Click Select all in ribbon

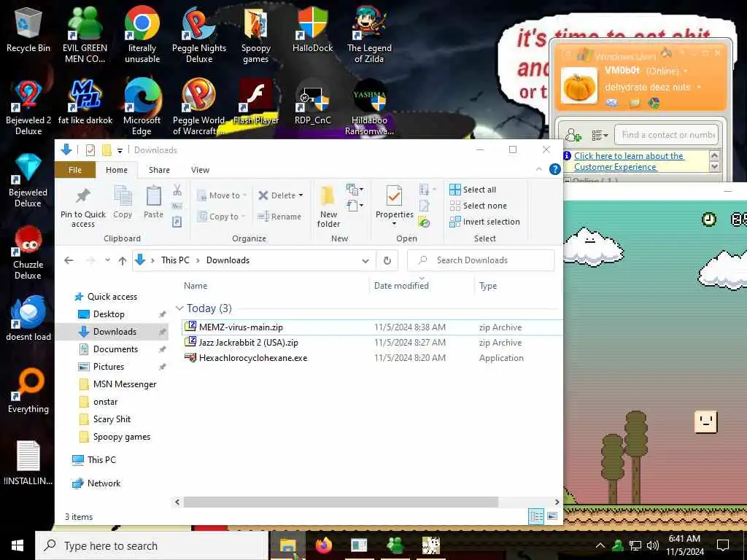coord(473,190)
